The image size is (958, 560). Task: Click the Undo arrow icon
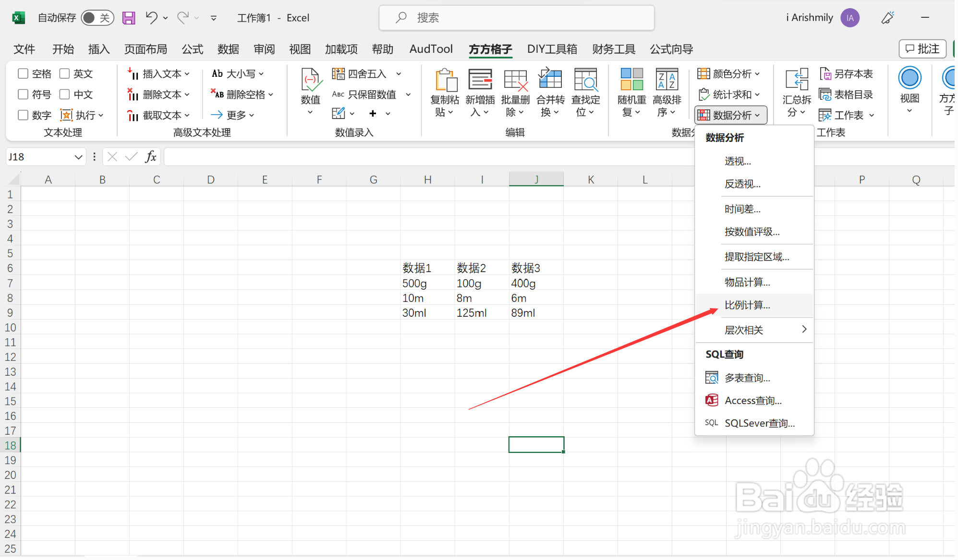pyautogui.click(x=152, y=18)
